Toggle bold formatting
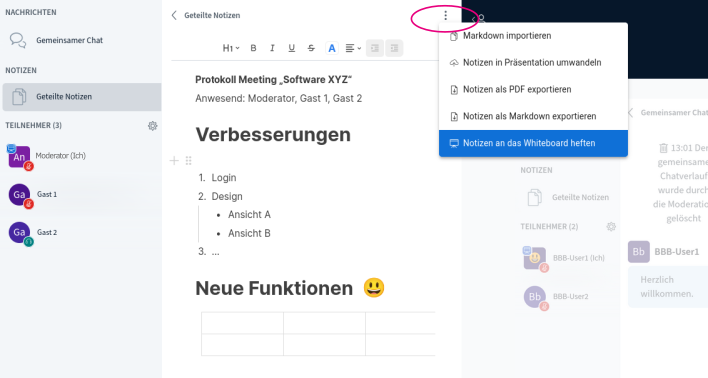The width and height of the screenshot is (708, 378). [253, 48]
